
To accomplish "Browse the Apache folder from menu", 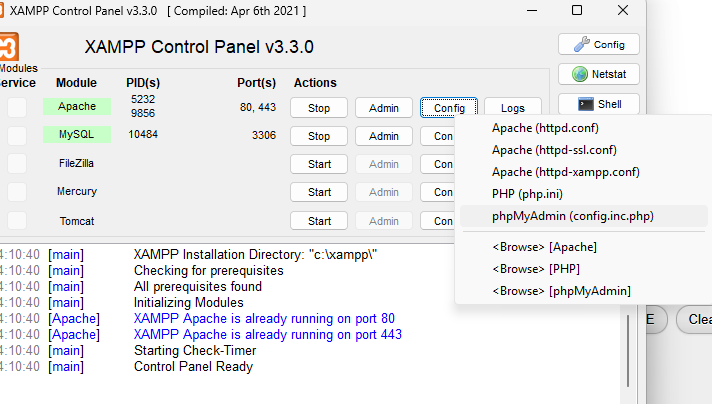I will click(x=545, y=246).
